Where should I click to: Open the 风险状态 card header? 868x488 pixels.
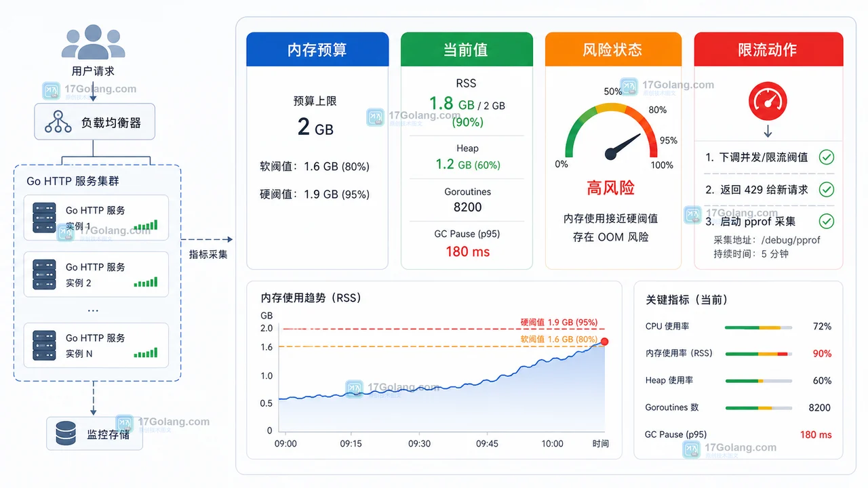point(613,49)
